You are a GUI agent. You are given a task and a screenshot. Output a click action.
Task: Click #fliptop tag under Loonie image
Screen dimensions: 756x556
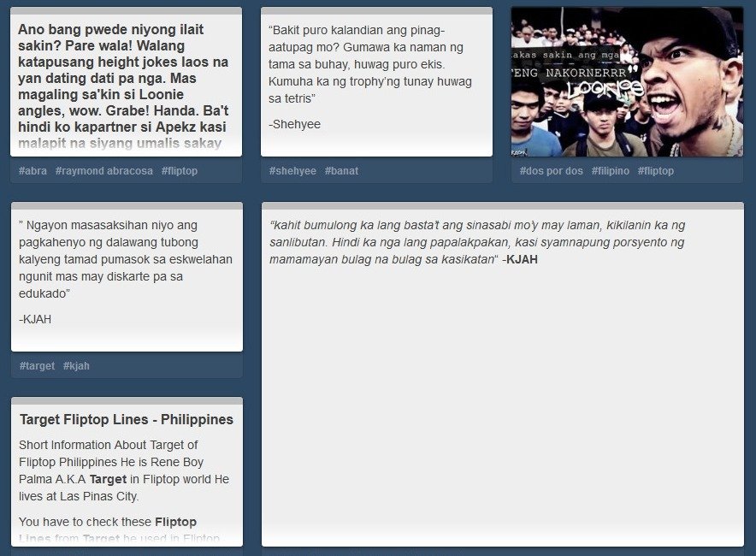pyautogui.click(x=656, y=171)
